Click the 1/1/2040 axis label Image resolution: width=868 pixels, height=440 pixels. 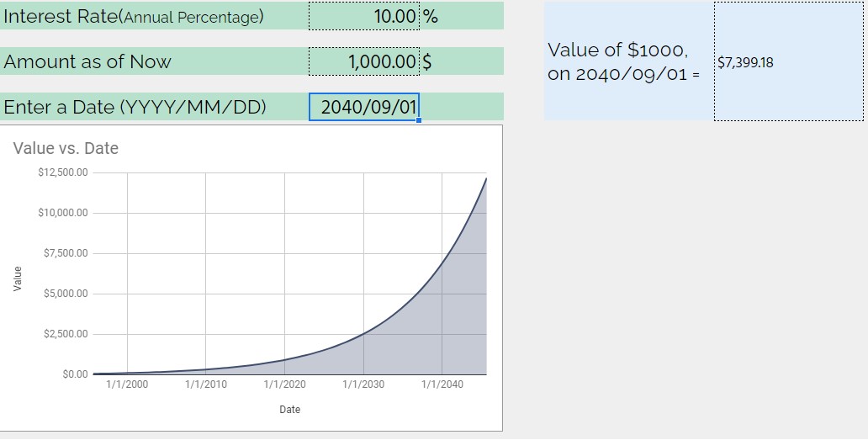[442, 384]
